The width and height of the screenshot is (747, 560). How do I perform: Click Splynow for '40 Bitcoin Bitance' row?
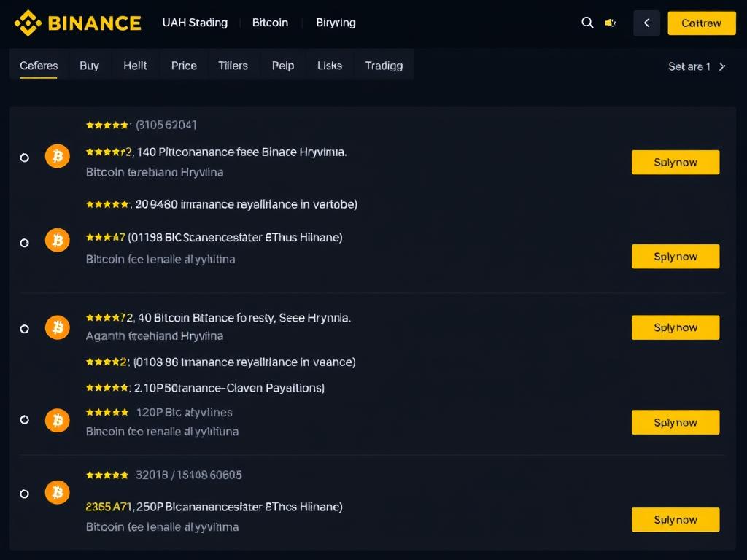675,327
